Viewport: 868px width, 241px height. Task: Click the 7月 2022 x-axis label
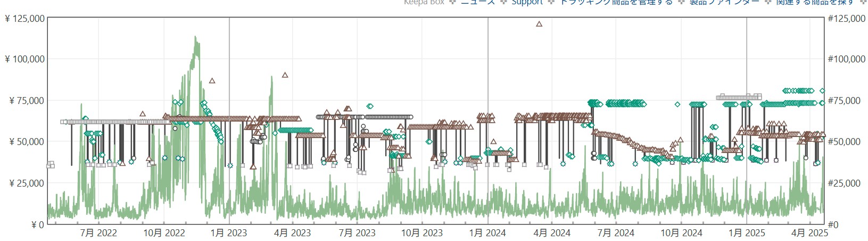tap(98, 233)
